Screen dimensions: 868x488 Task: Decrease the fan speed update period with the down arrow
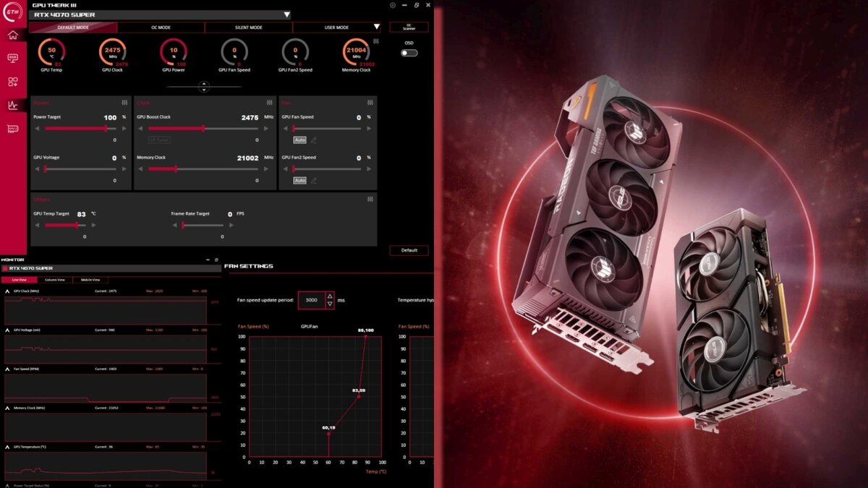click(330, 304)
